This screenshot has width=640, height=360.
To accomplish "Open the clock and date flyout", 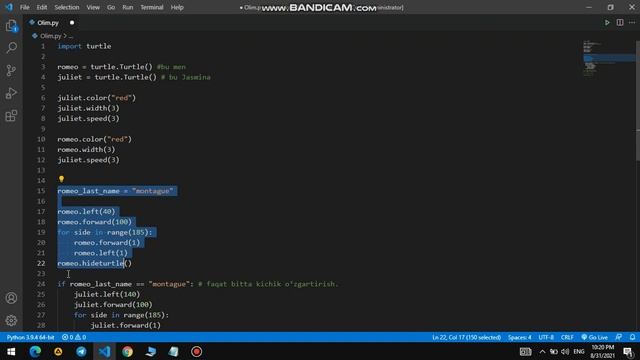I will (x=602, y=351).
